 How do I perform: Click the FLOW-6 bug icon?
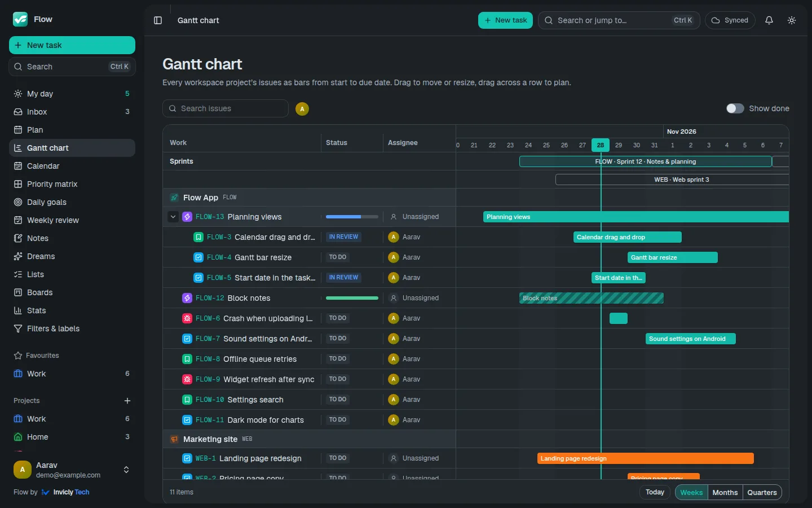click(187, 318)
